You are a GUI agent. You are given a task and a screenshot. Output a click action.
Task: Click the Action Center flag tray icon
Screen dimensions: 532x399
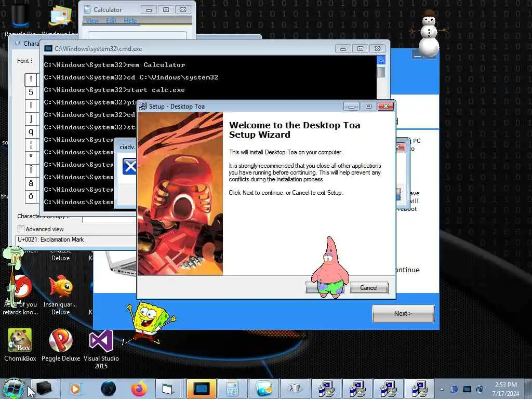coord(454,389)
